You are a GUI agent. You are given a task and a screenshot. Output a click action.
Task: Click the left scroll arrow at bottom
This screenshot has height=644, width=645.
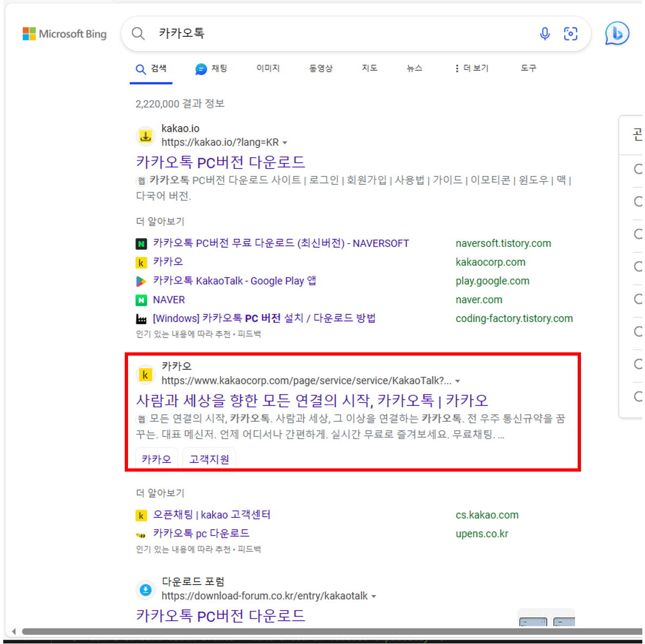pos(14,631)
